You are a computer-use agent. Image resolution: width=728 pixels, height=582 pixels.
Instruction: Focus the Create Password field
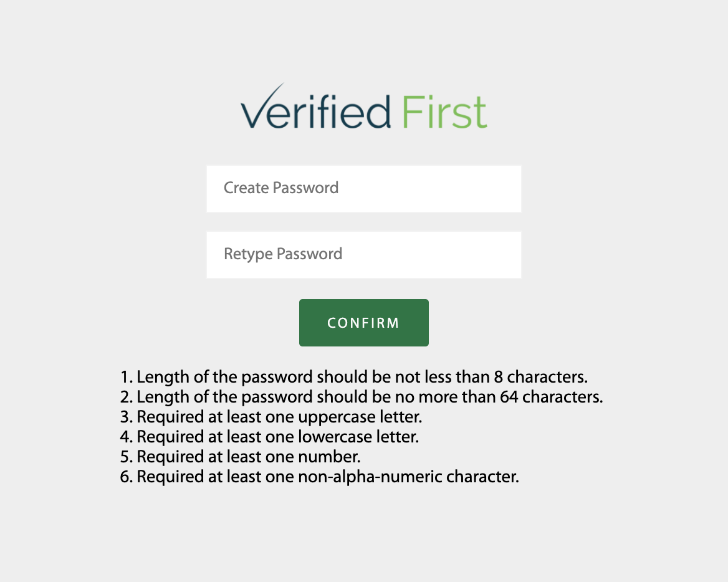tap(363, 188)
